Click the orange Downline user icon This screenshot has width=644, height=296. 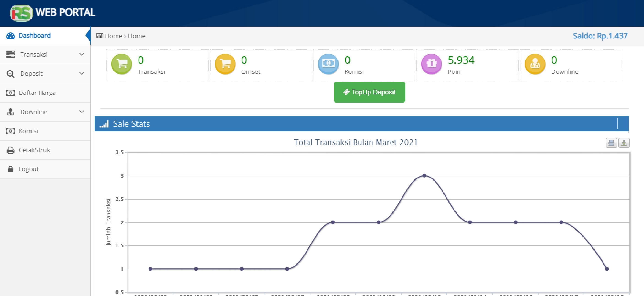coord(535,64)
